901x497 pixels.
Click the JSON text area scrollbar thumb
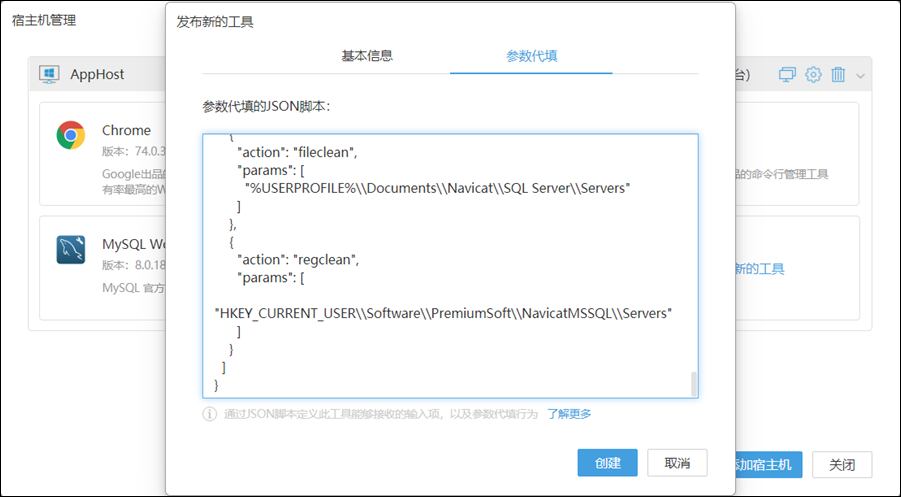coord(694,384)
